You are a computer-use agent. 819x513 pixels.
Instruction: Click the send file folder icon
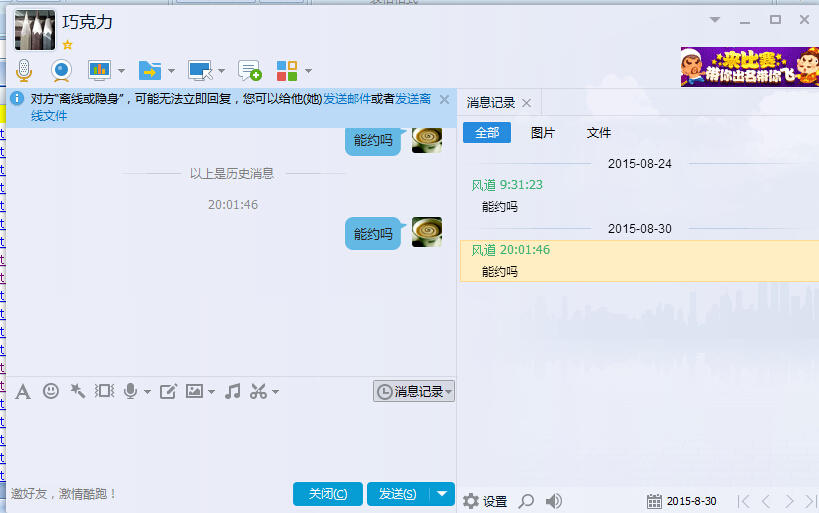[x=150, y=70]
